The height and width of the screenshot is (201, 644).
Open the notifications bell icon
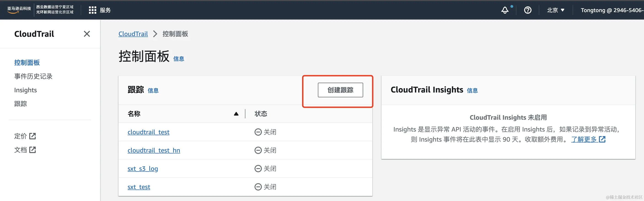pos(505,10)
